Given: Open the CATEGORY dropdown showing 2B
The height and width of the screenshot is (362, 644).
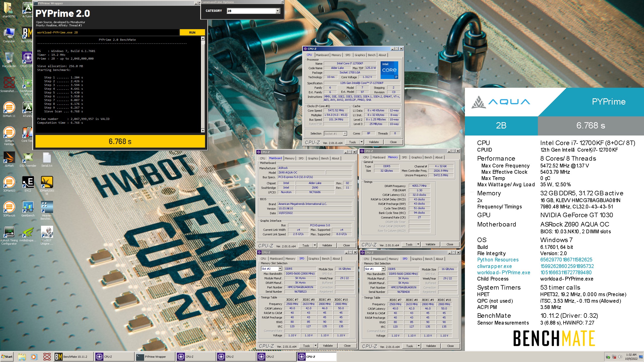Looking at the screenshot, I should [253, 11].
